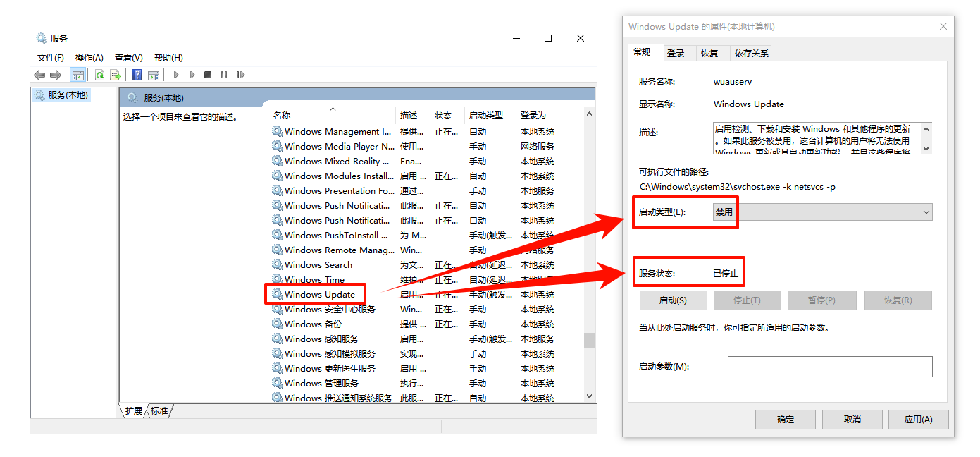Confirm with the 确定 button
Image resolution: width=980 pixels, height=457 pixels.
point(785,419)
